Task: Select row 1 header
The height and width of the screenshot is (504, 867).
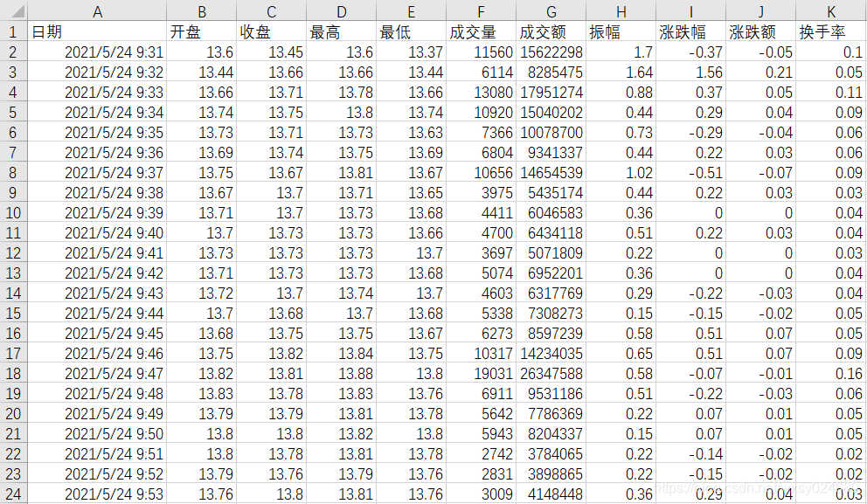Action: 13,32
